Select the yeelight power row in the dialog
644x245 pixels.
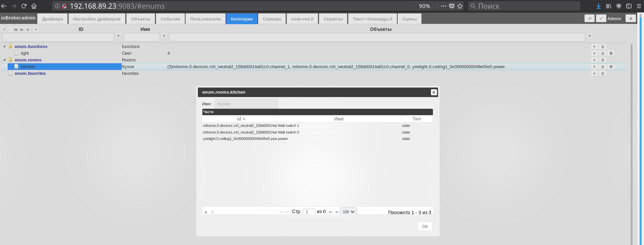tap(317, 139)
